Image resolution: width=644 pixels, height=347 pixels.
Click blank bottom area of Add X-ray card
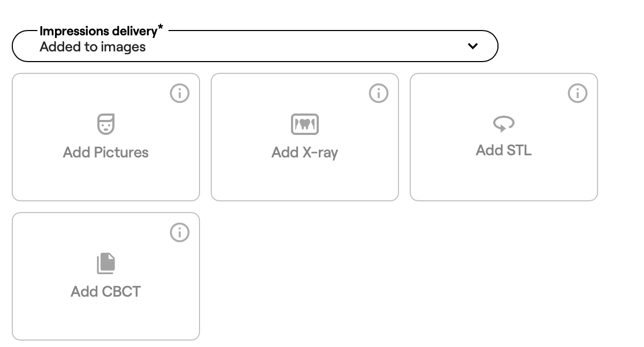point(305,182)
